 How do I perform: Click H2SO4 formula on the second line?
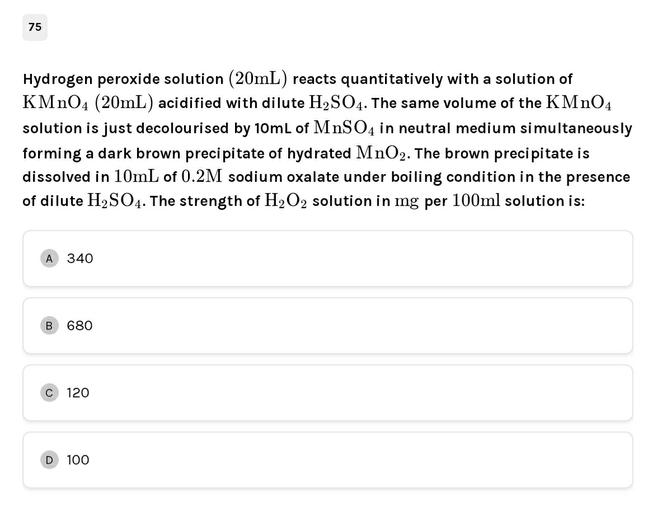338,103
